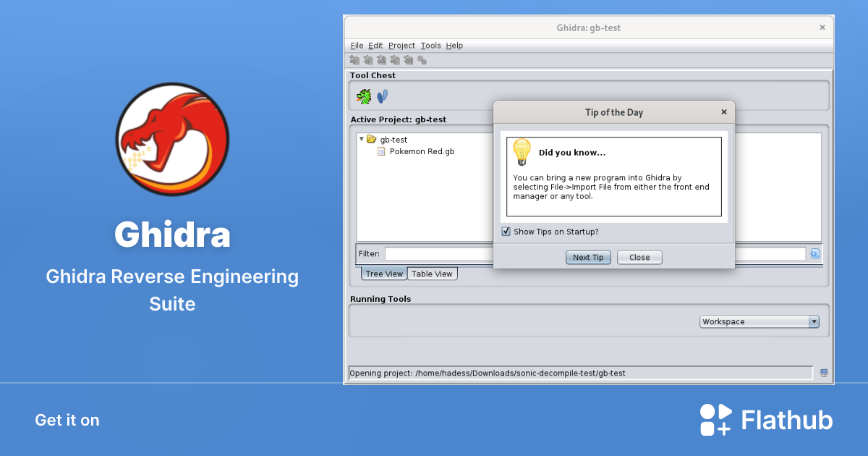Clear the filter using the eraser icon

pyautogui.click(x=817, y=253)
